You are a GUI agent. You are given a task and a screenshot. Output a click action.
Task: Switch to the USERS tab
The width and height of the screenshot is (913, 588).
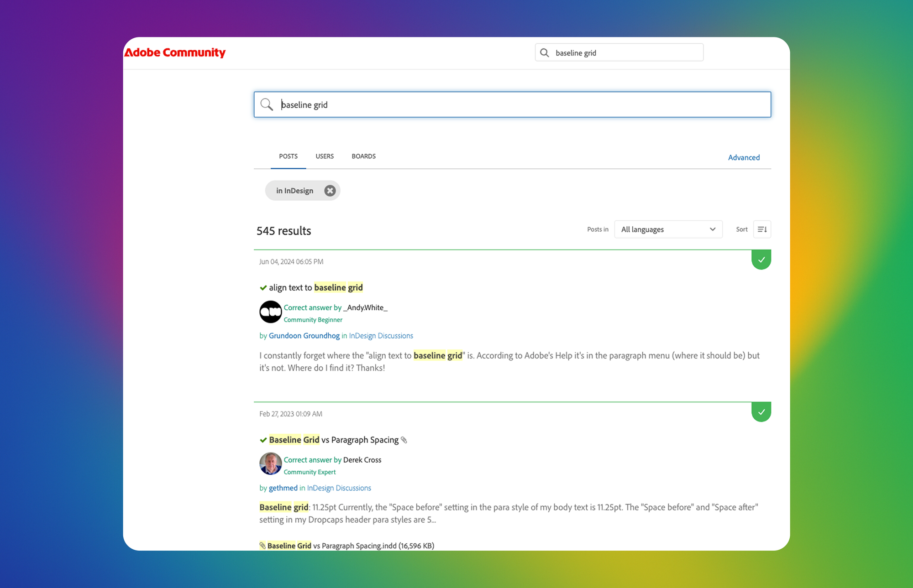coord(325,156)
